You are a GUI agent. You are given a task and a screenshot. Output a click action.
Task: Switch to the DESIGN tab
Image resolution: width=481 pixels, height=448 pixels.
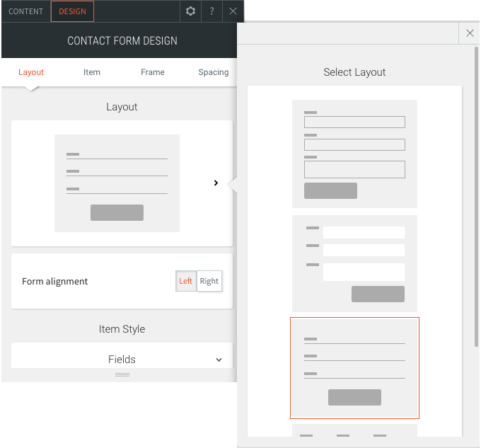[x=72, y=11]
